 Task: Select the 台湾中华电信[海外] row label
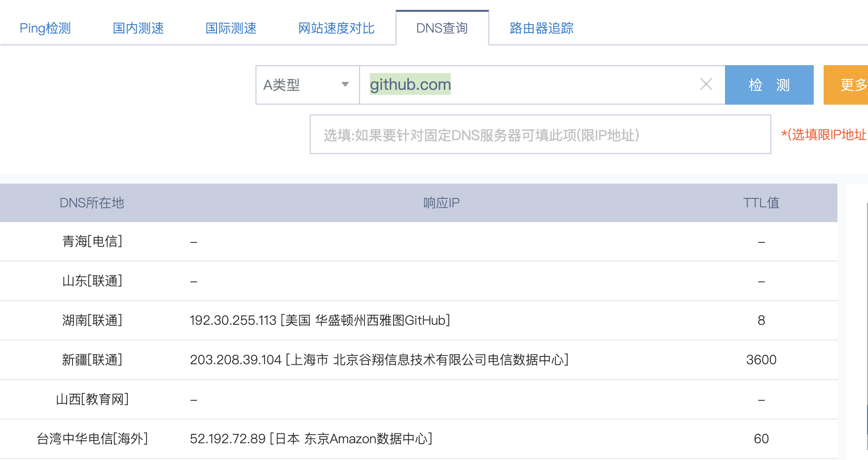[x=92, y=439]
